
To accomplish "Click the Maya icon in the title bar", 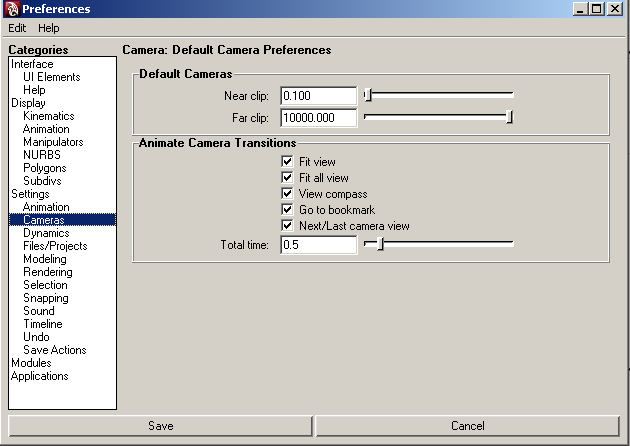I will (12, 9).
